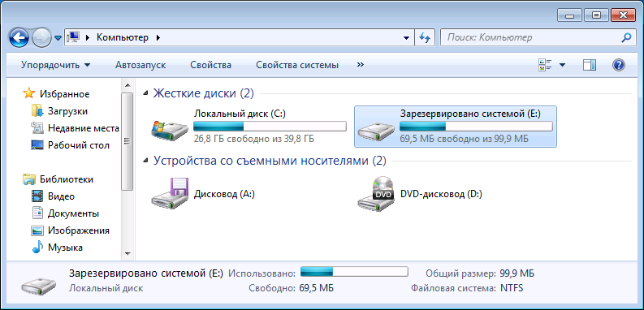The height and width of the screenshot is (310, 644).
Task: Click the navigation pane vertical scrollbar
Action: [128, 168]
